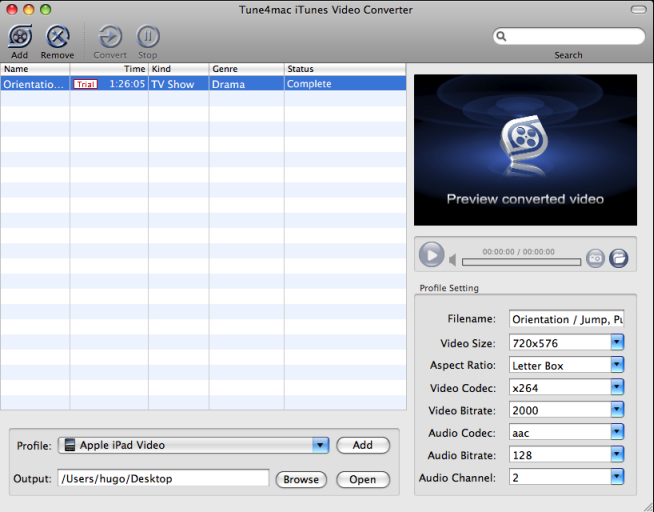The image size is (654, 512).
Task: Open the Aspect Ratio dropdown
Action: pyautogui.click(x=617, y=365)
